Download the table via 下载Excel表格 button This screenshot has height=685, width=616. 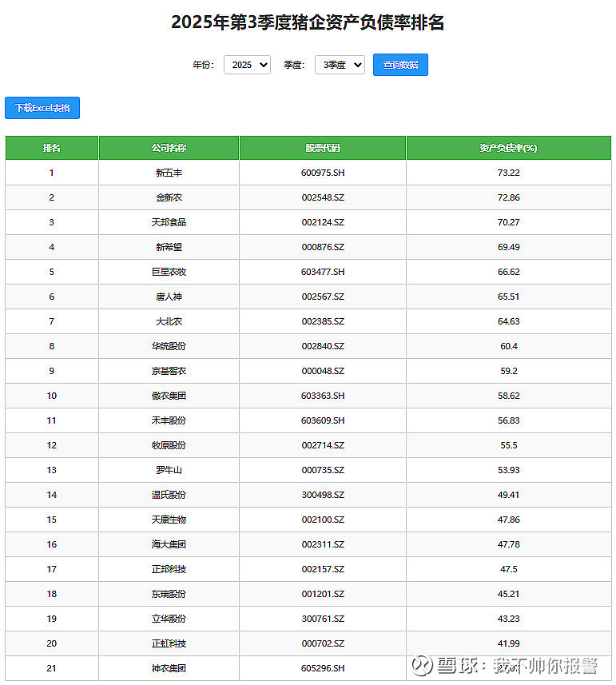coord(42,108)
